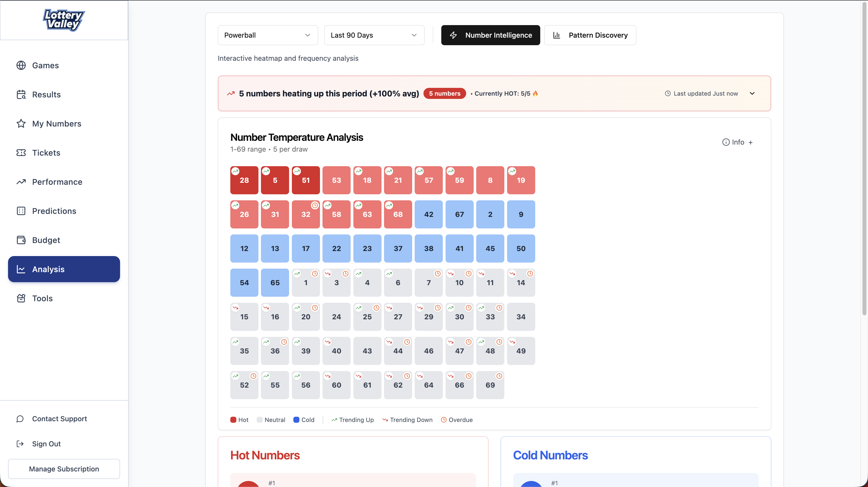Click the My Numbers star icon
The height and width of the screenshot is (487, 868).
[21, 124]
